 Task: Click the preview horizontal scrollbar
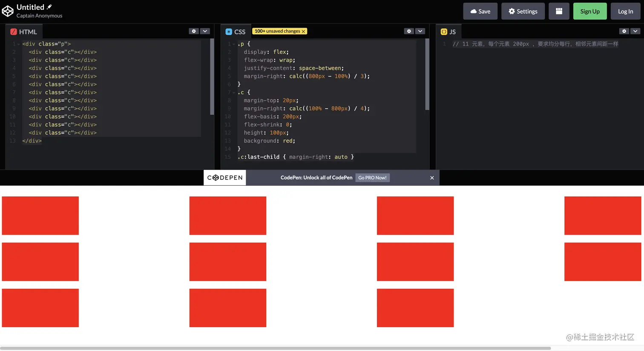coord(275,348)
